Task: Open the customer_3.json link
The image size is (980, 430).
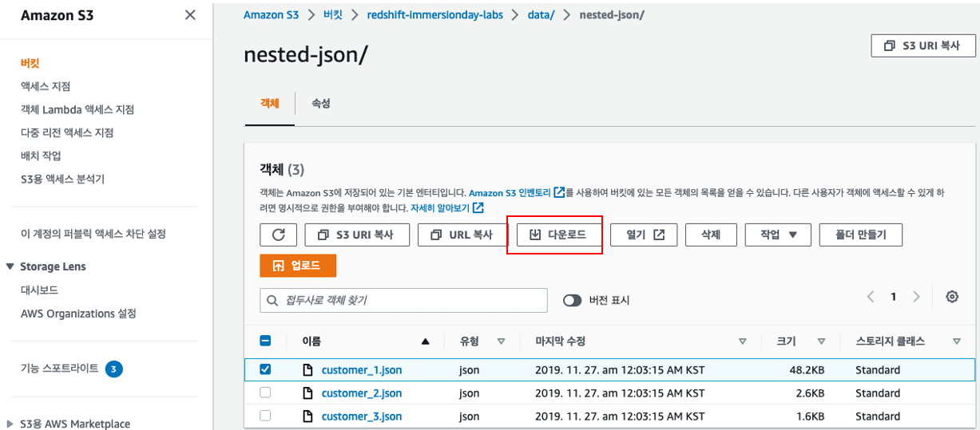Action: point(361,416)
